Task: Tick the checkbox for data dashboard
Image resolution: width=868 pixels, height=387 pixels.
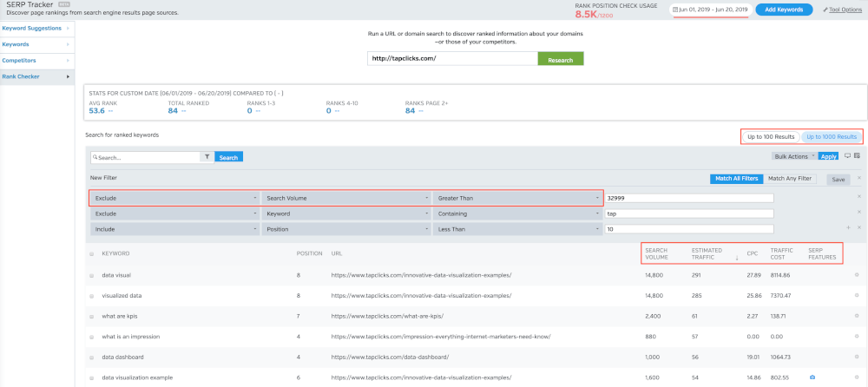Action: (92, 357)
